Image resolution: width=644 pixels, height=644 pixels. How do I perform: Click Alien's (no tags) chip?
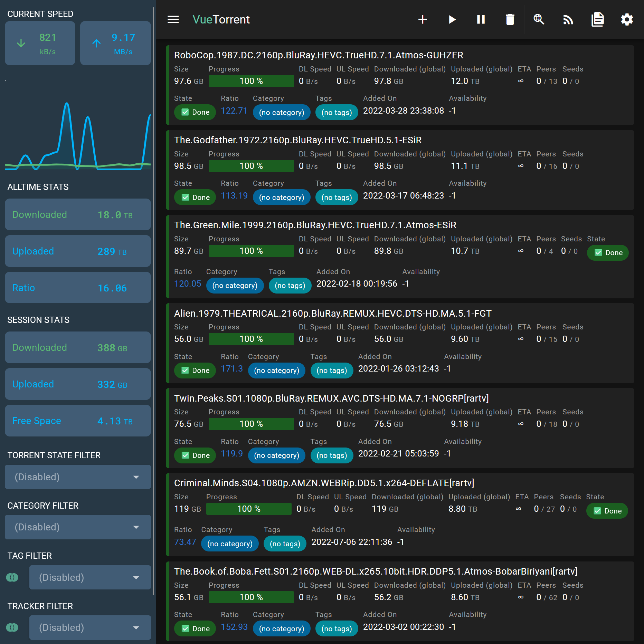pos(332,371)
